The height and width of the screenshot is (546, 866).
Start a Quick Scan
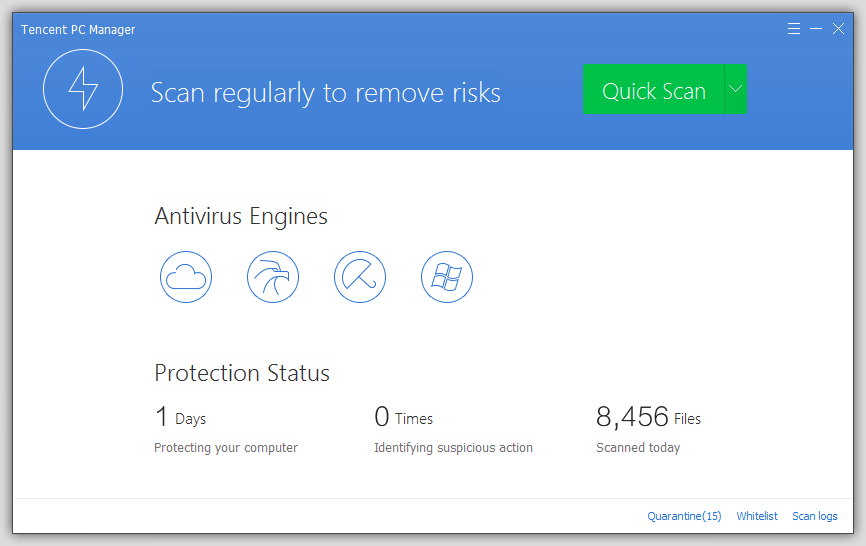click(654, 90)
